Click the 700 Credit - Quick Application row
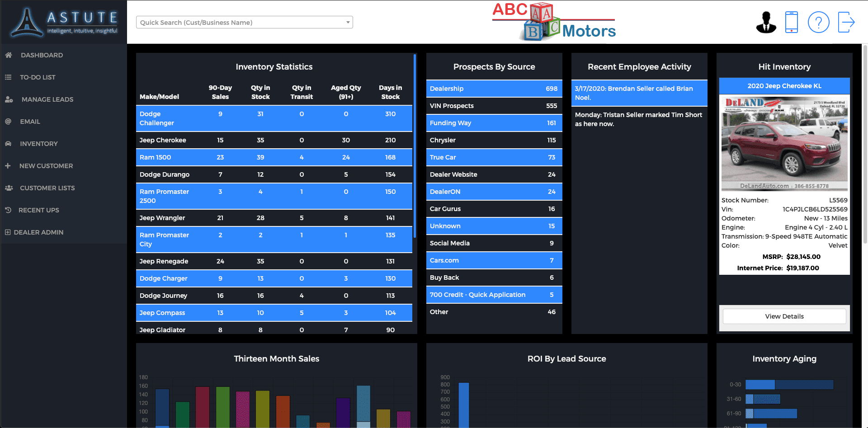 point(494,295)
